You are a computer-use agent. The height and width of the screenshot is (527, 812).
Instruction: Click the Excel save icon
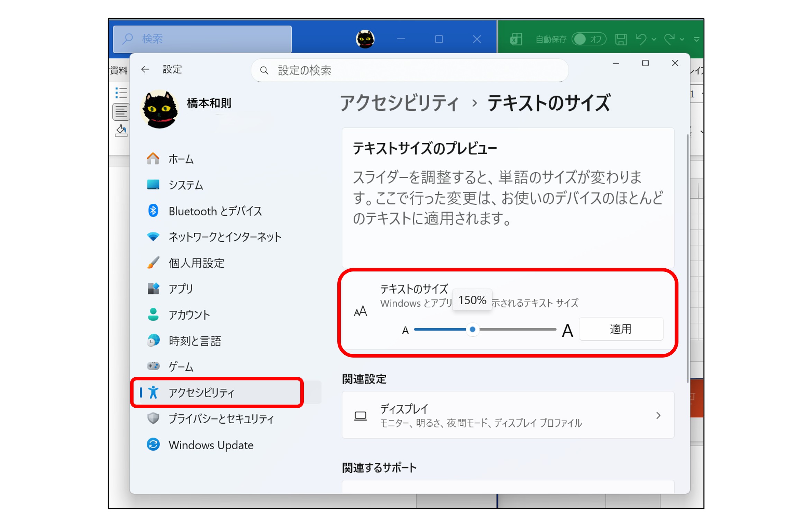tap(621, 39)
